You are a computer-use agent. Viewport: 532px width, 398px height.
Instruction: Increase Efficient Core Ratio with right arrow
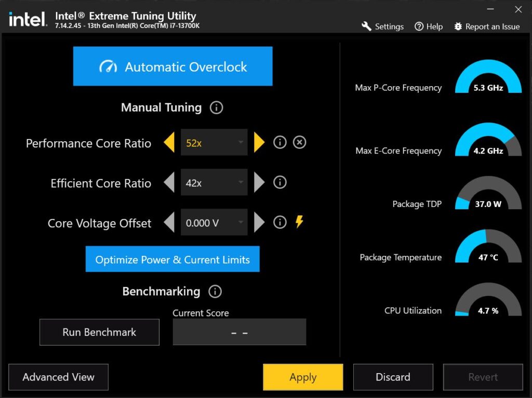(x=259, y=182)
